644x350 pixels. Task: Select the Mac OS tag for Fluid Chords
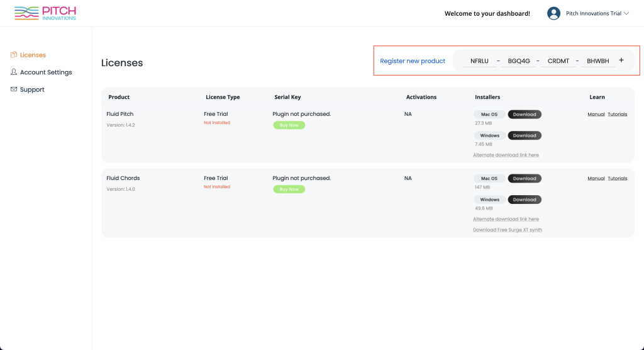(489, 179)
